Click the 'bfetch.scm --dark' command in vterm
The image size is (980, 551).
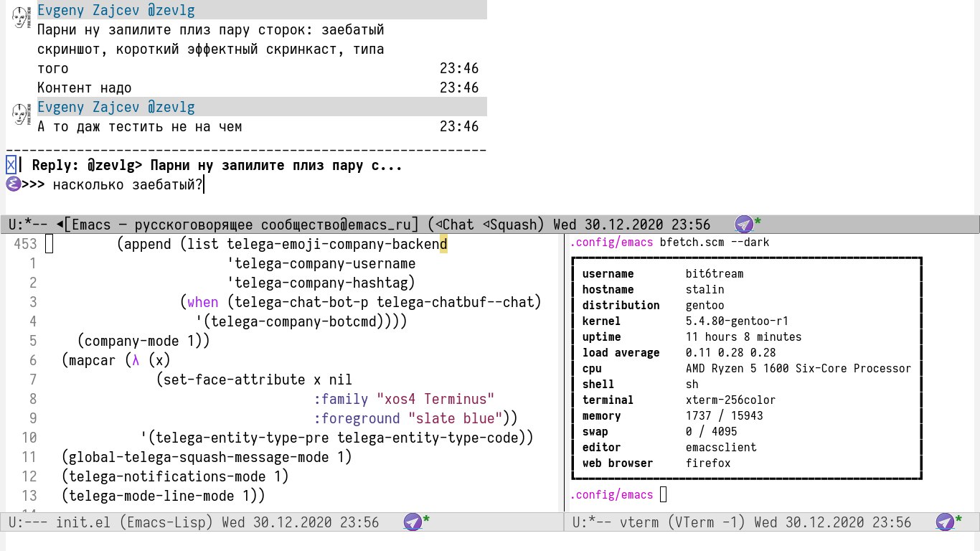pos(714,242)
